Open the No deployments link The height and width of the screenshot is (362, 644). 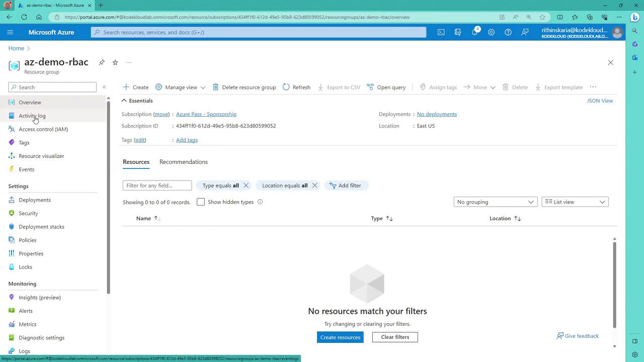pos(437,114)
